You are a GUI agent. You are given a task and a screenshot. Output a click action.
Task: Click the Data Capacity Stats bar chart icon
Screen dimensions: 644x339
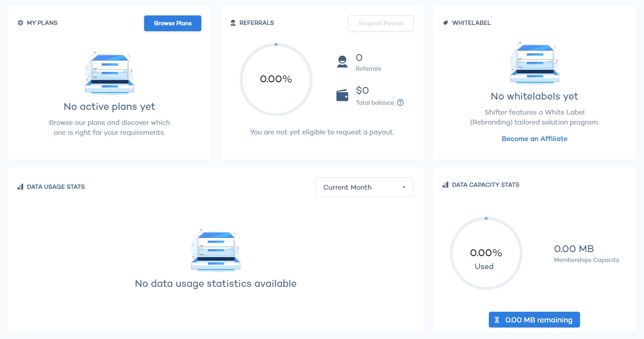(x=445, y=185)
